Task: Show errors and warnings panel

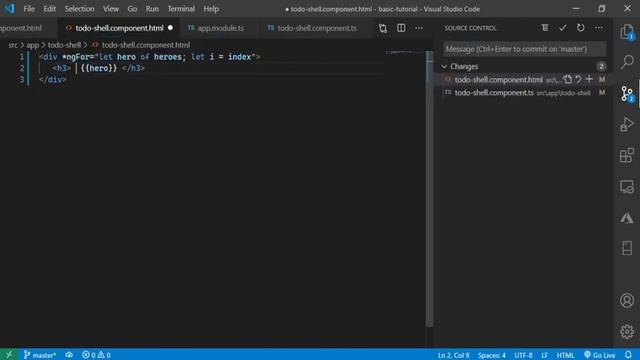Action: pos(96,355)
